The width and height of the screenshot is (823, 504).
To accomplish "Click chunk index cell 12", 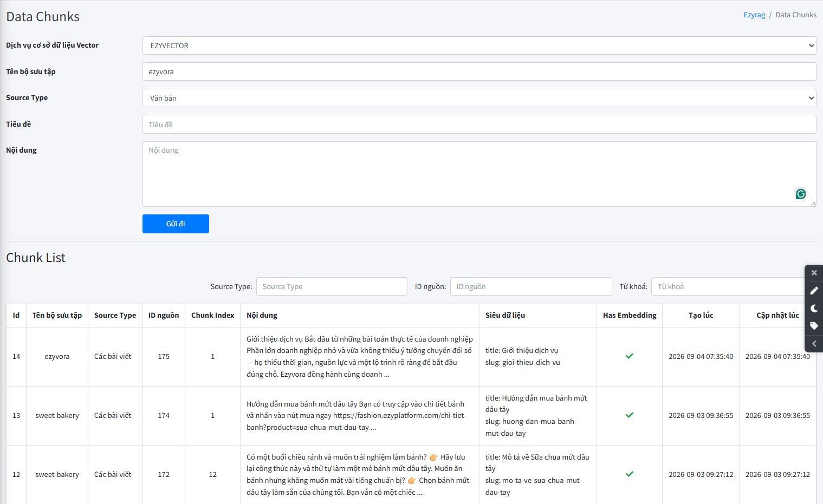I will 212,474.
